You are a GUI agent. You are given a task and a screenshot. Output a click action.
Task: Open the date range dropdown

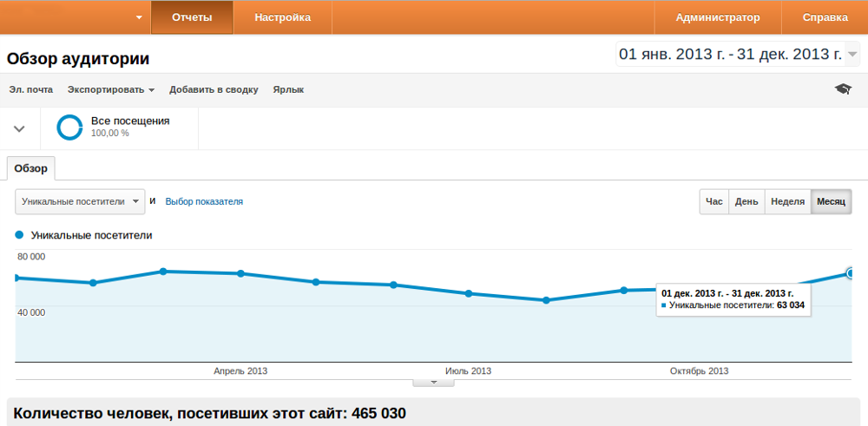(x=852, y=55)
